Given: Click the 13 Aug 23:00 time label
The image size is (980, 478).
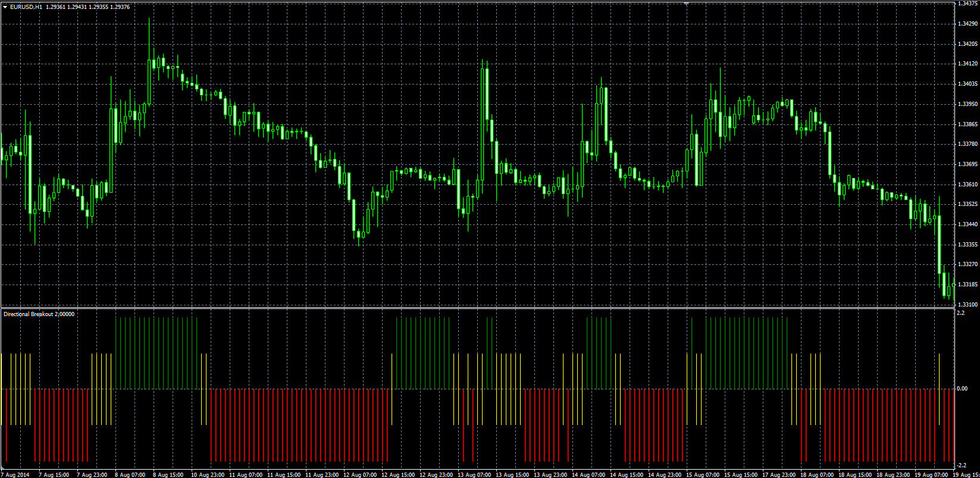Looking at the screenshot, I should (550, 475).
